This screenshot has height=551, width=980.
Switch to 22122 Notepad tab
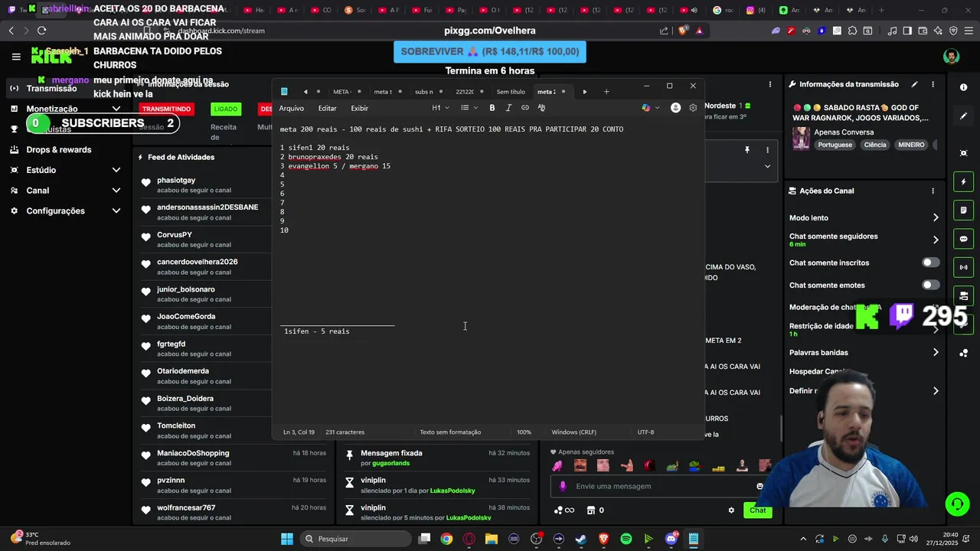click(464, 92)
